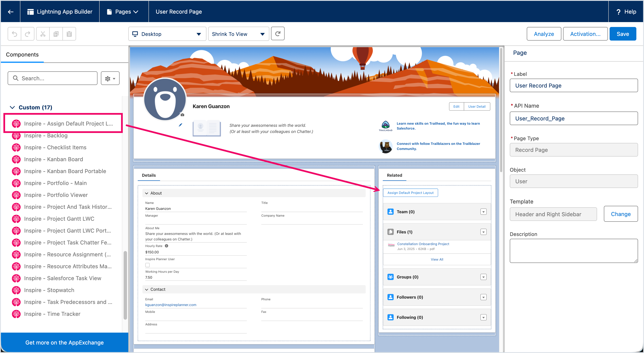Collapse the Custom (17) components section

pyautogui.click(x=12, y=107)
